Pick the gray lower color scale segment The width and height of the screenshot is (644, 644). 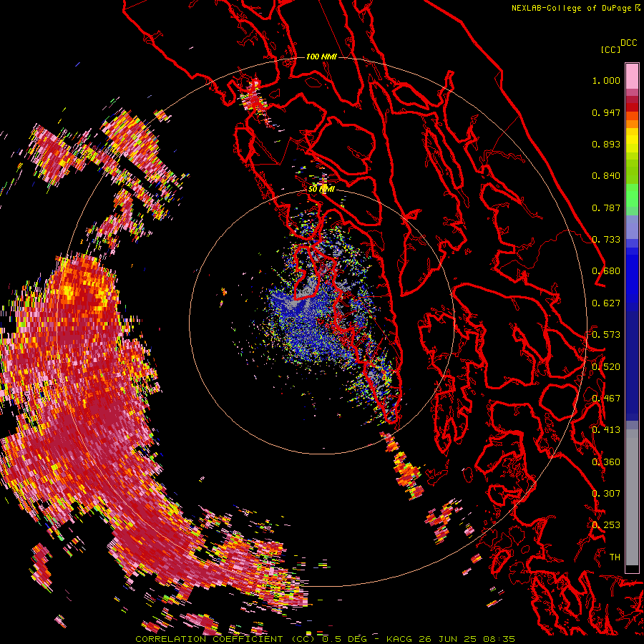[632, 497]
